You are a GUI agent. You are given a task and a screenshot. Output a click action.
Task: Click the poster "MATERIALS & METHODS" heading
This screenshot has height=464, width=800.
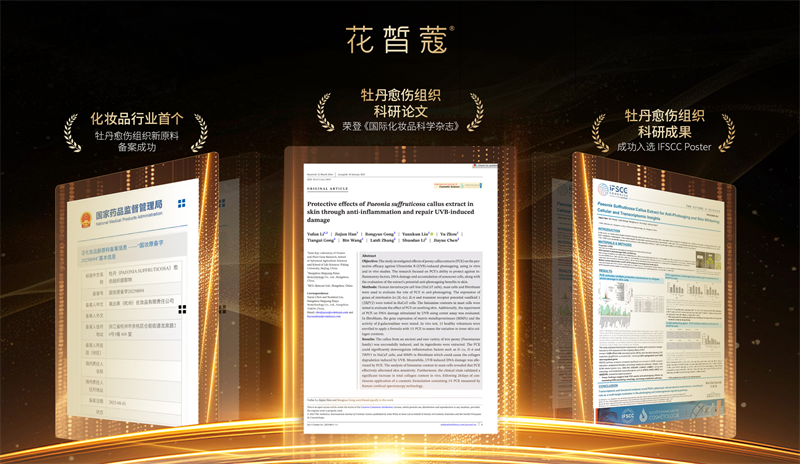(x=615, y=244)
